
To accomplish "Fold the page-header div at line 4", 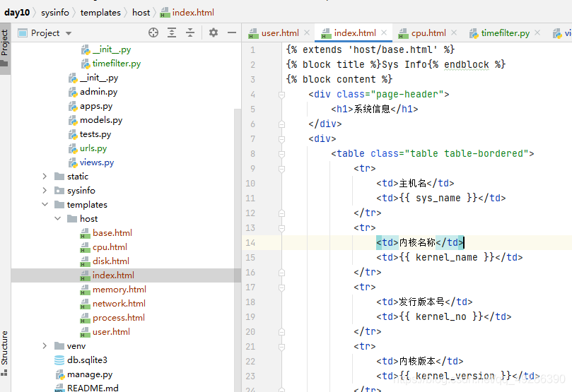I will (x=281, y=95).
